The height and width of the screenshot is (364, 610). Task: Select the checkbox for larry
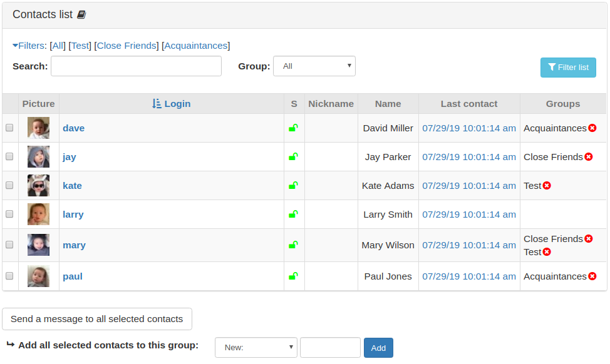(x=9, y=214)
